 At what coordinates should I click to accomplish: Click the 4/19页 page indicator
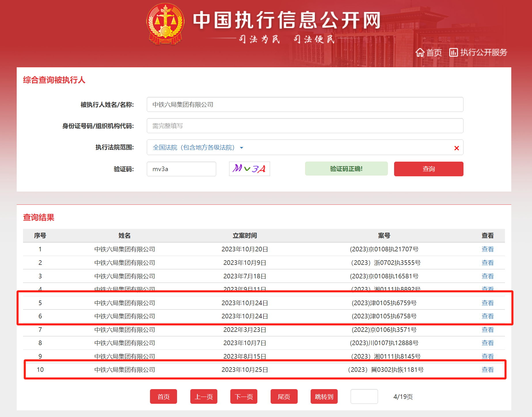tap(403, 397)
